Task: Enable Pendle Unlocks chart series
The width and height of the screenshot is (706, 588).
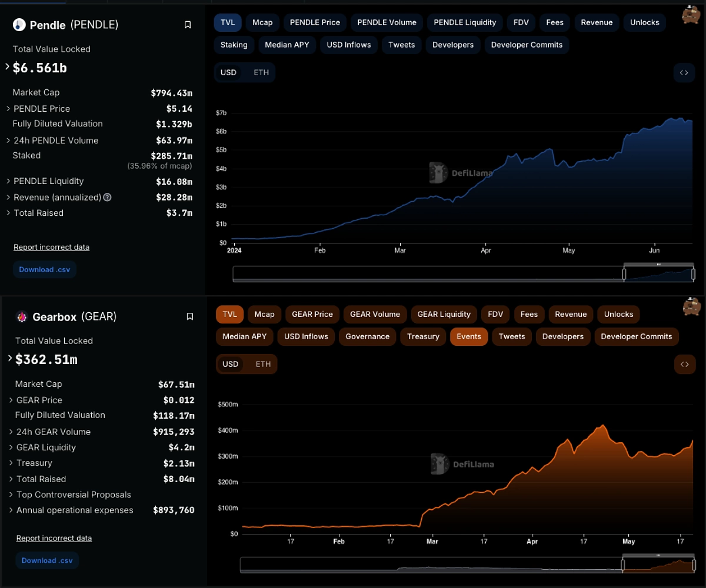Action: 645,22
